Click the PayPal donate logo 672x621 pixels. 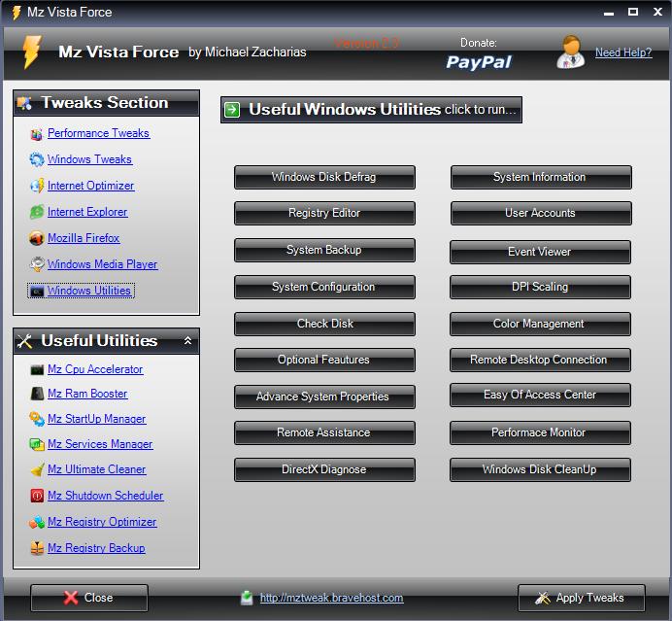(479, 62)
